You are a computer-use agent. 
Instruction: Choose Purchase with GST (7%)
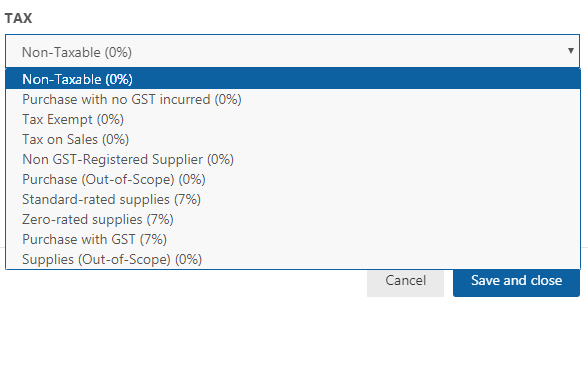coord(293,239)
